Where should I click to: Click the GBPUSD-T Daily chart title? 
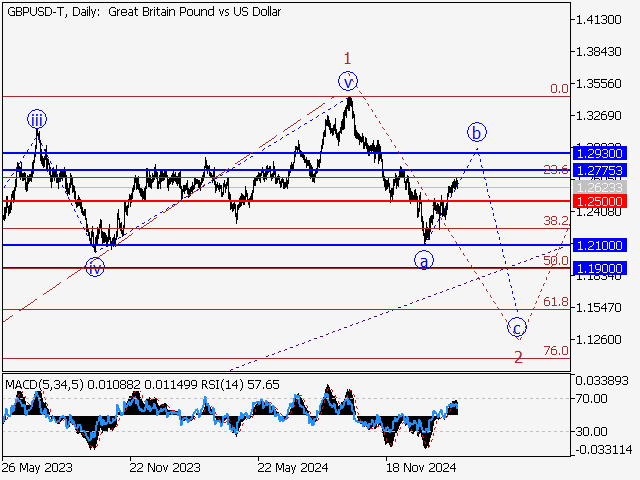pyautogui.click(x=144, y=12)
